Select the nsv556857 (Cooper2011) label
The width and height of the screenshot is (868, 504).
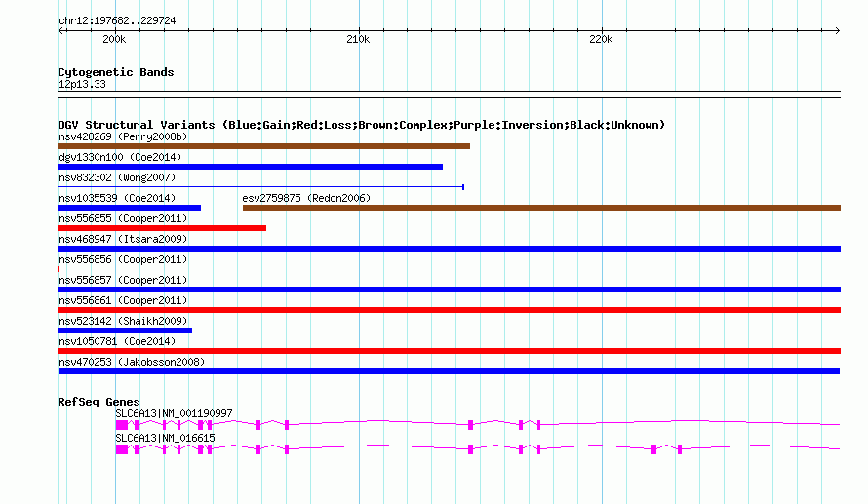coord(123,280)
